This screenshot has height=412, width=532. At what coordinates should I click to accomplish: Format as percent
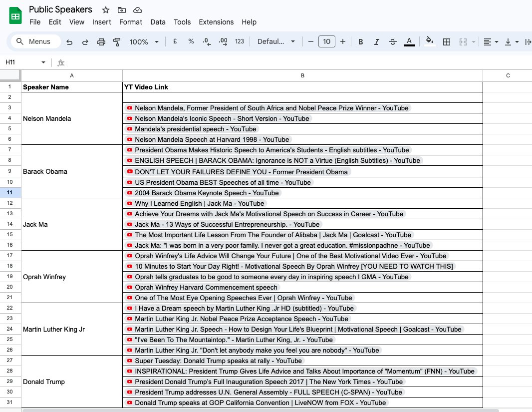[x=191, y=41]
